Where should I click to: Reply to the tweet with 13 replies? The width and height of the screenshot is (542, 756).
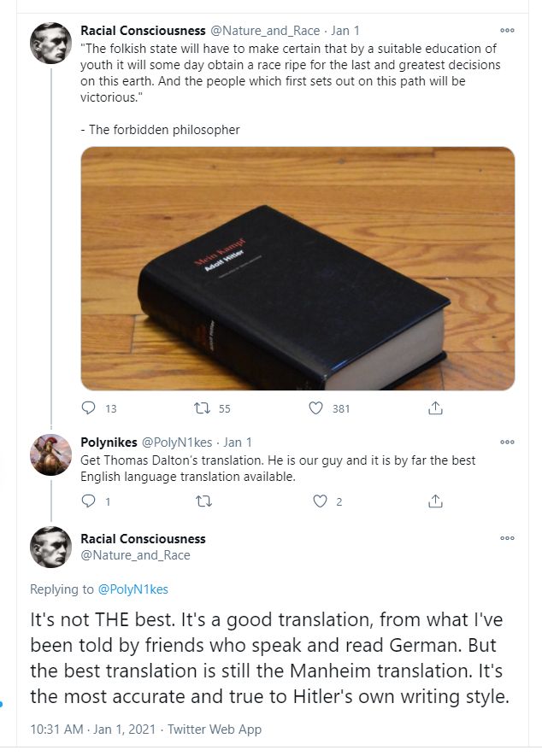tap(89, 408)
